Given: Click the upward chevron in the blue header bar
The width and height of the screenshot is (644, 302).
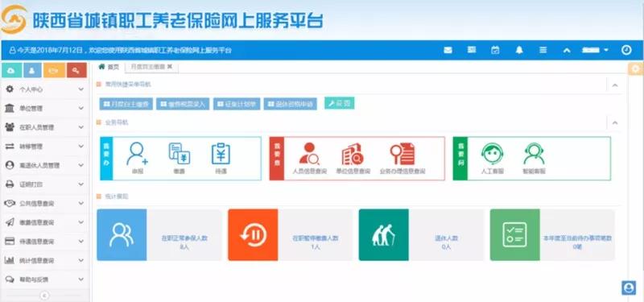Looking at the screenshot, I should (567, 50).
